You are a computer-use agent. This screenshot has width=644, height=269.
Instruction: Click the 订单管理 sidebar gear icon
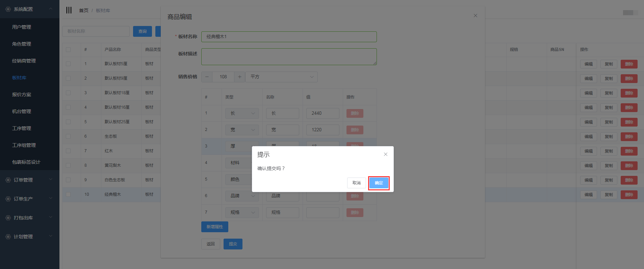(8, 180)
